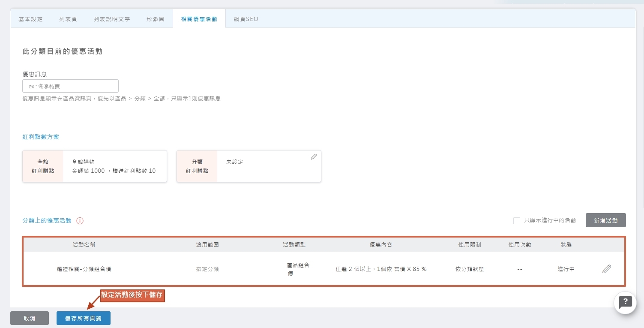Select the 相關優惠活動 tab
The height and width of the screenshot is (328, 644).
click(x=199, y=19)
